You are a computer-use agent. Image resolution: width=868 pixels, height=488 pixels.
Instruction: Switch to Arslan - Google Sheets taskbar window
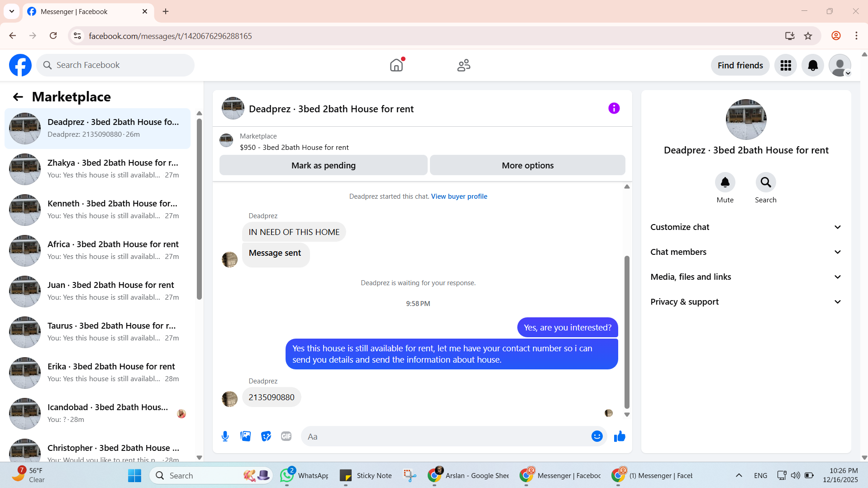click(468, 475)
